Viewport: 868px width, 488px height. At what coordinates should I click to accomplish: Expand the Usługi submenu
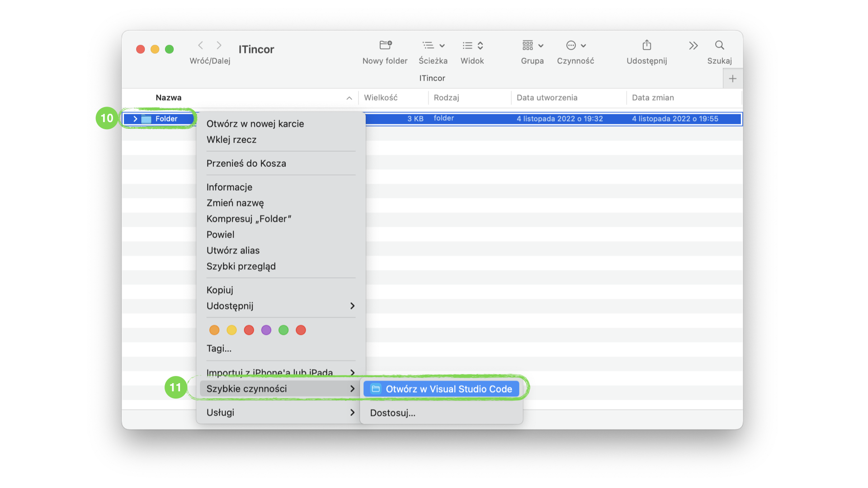coord(353,412)
